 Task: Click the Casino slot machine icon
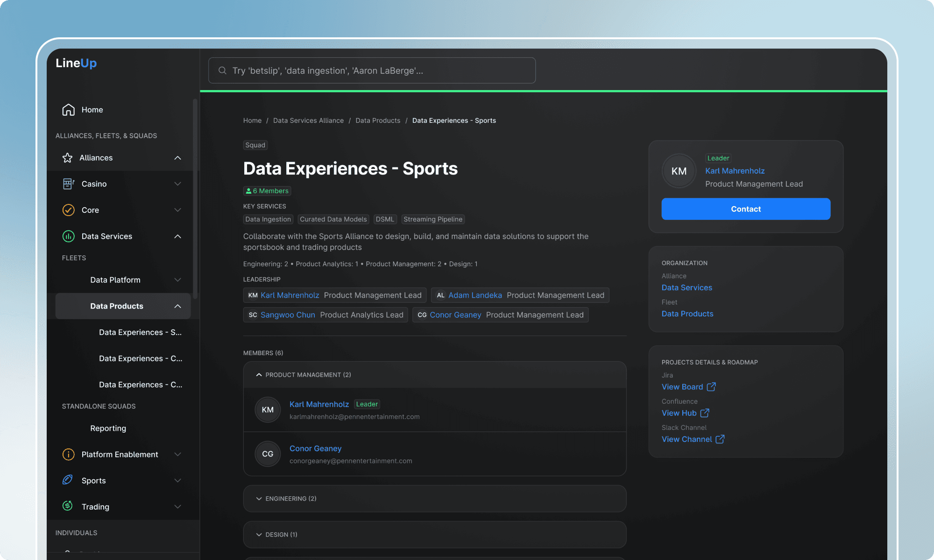click(68, 184)
